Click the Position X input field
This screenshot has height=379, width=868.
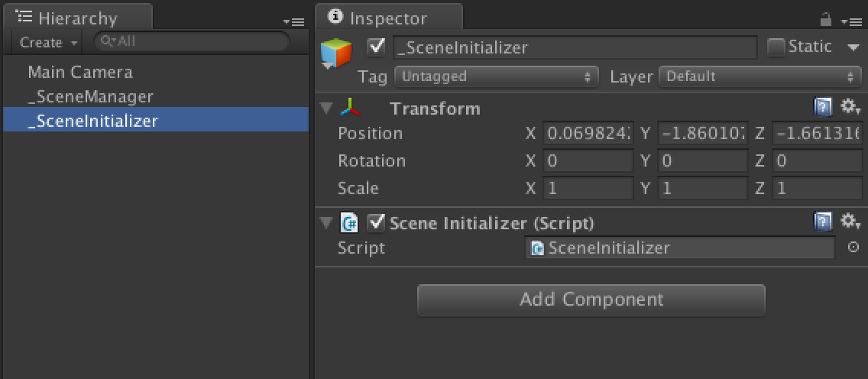[588, 134]
